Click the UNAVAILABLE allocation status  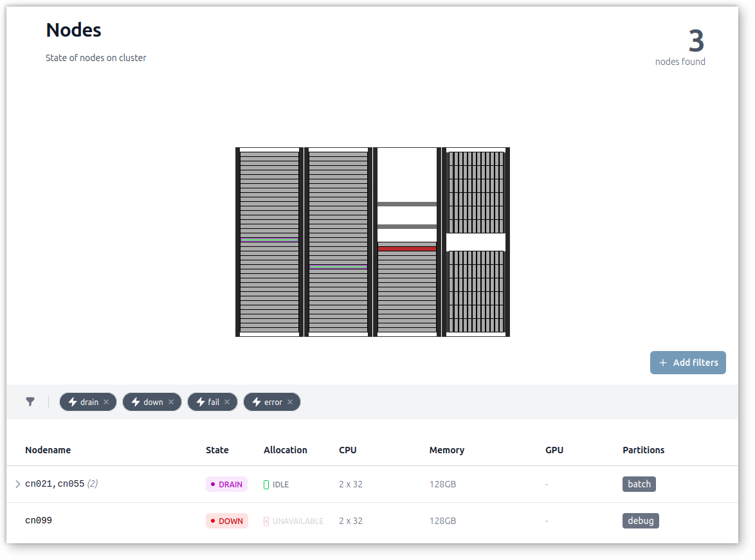(293, 521)
